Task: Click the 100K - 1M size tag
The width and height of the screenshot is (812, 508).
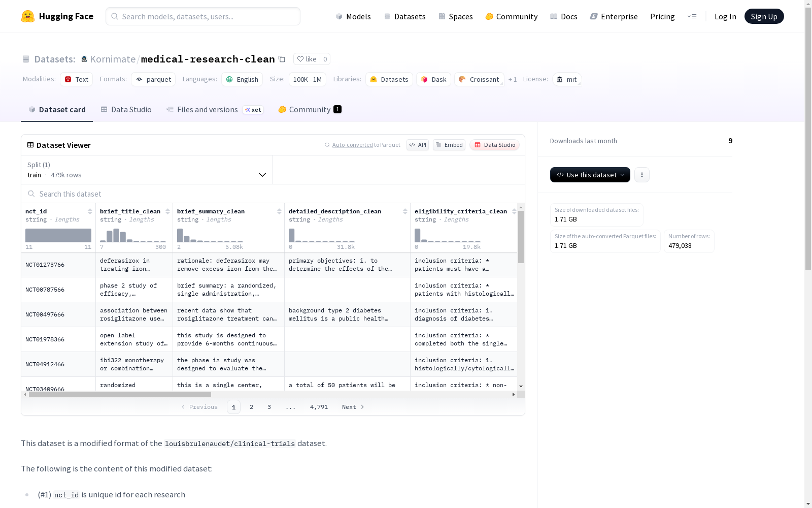Action: click(x=308, y=79)
